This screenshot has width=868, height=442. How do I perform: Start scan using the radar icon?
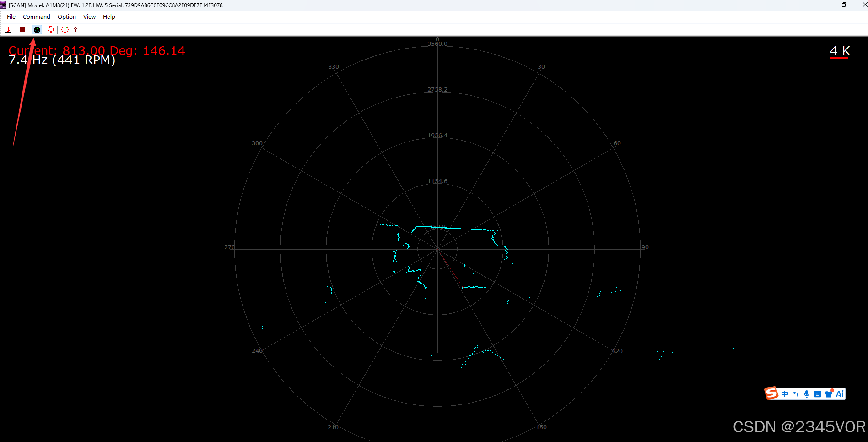[x=37, y=30]
